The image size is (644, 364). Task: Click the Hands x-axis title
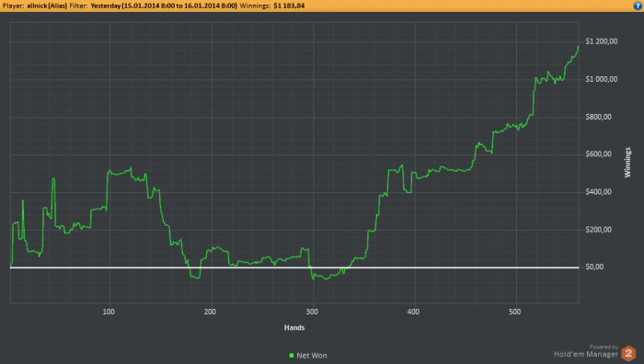coord(294,327)
